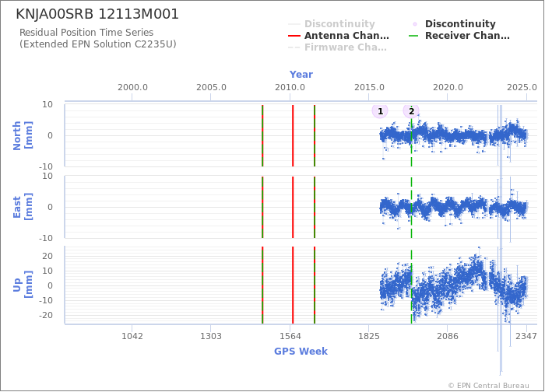Click red Antenna Change legend line swatch

(x=294, y=36)
